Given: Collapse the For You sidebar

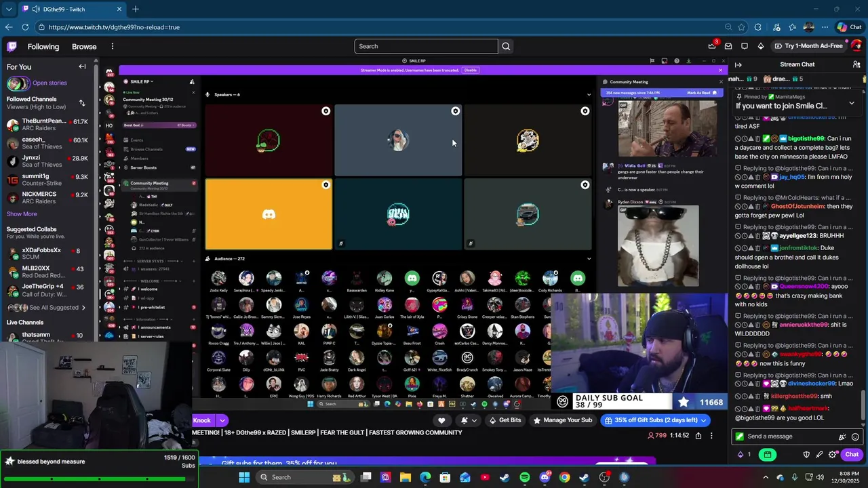Looking at the screenshot, I should click(82, 66).
